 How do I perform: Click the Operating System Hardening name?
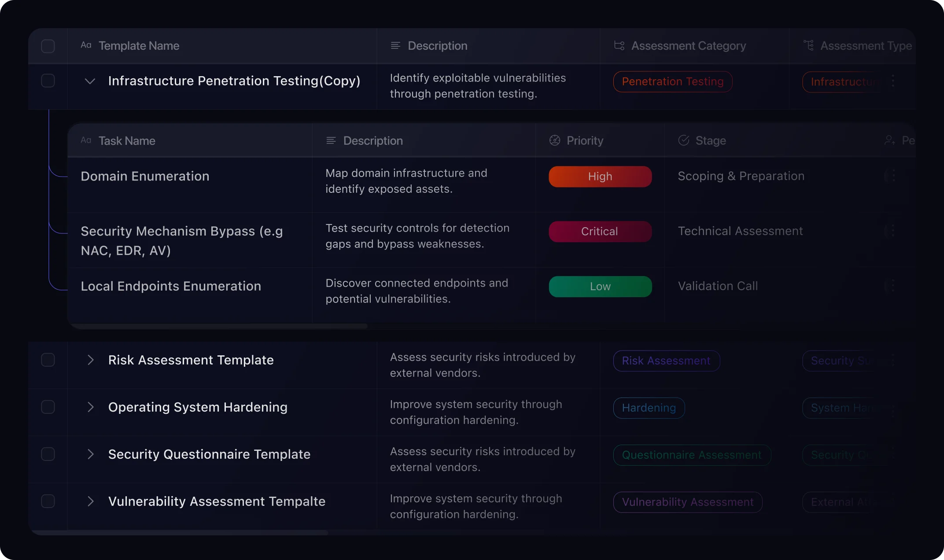198,407
